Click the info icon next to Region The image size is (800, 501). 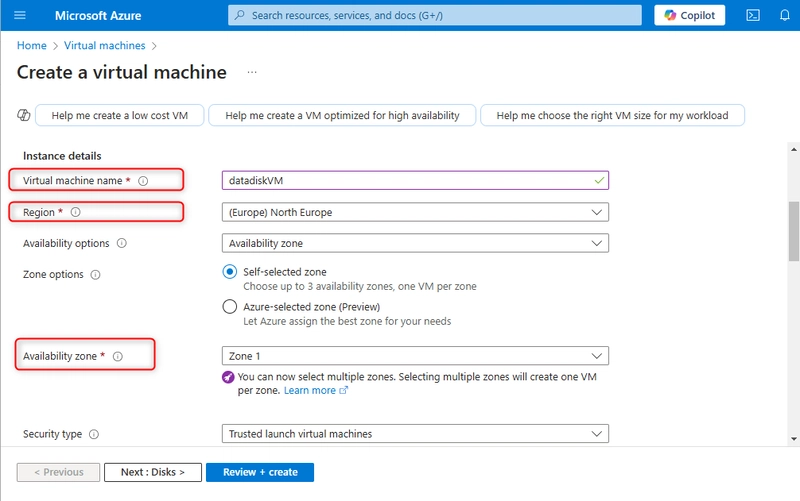pos(76,212)
